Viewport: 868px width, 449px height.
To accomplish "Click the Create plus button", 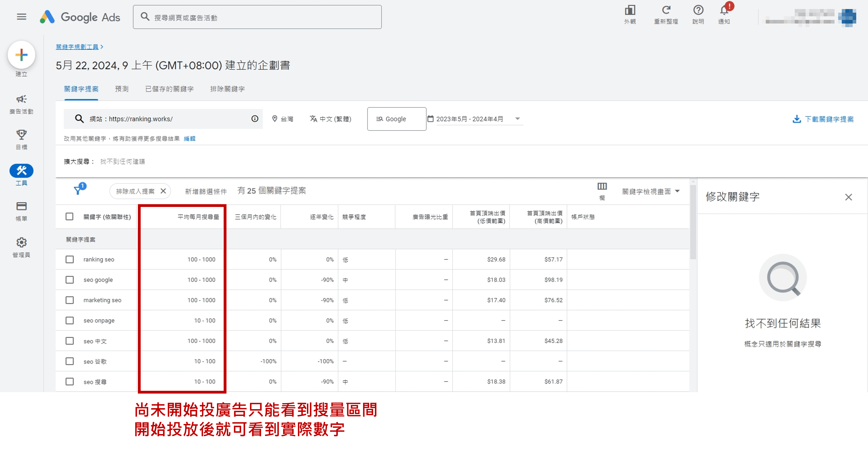I will coord(21,55).
